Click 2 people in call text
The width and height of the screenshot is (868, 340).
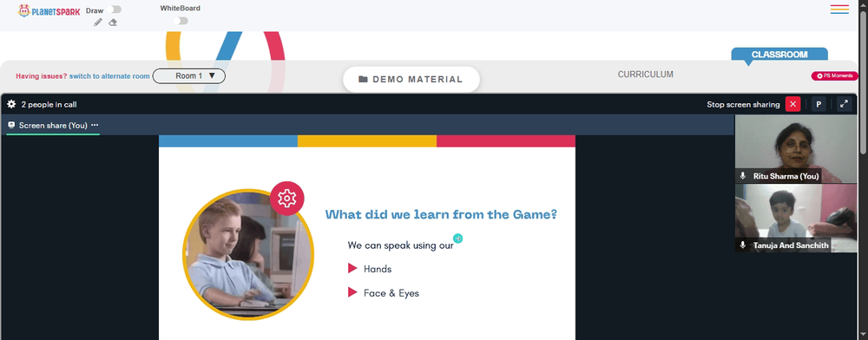click(49, 104)
